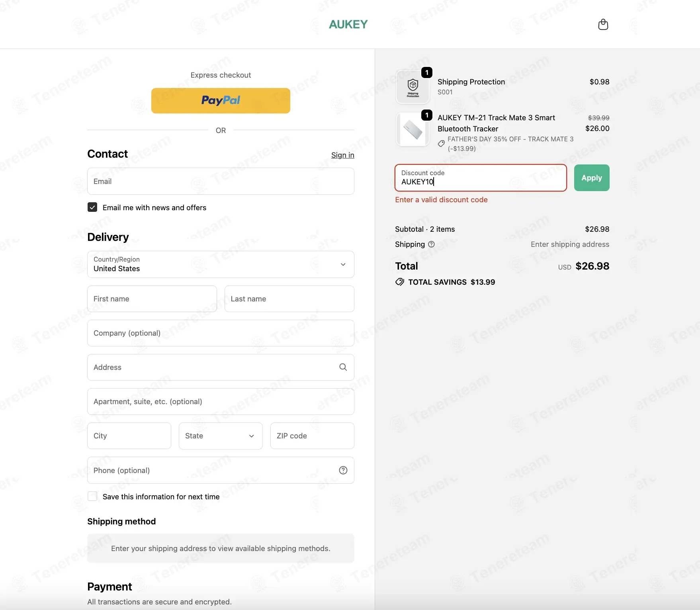
Task: Open the Country/Region dropdown
Action: pos(221,264)
